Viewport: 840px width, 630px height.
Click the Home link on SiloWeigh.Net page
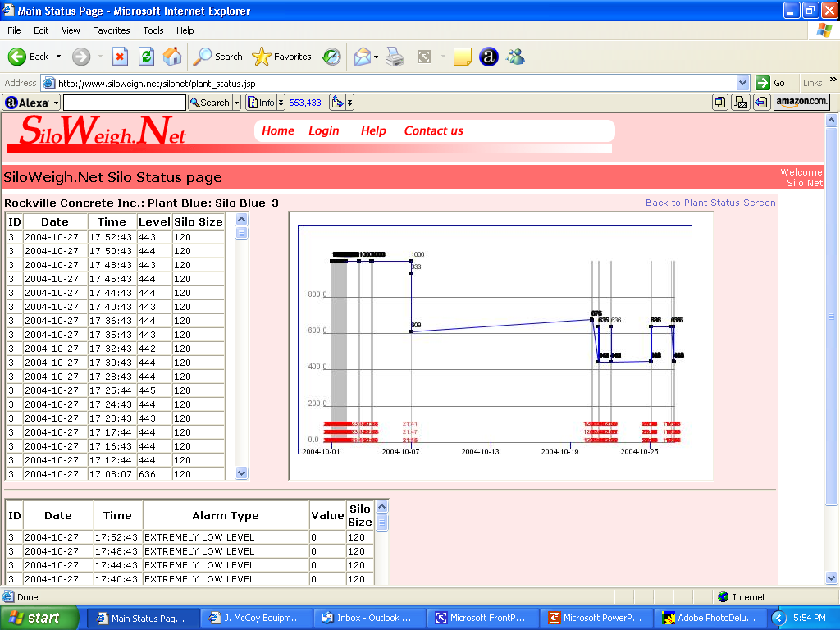tap(277, 130)
